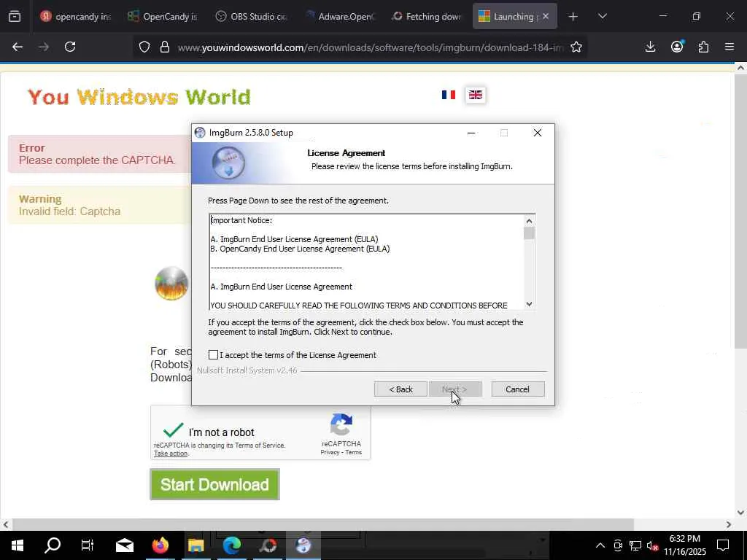Switch to the OpenCandy is tab
The image size is (747, 560).
tap(163, 17)
